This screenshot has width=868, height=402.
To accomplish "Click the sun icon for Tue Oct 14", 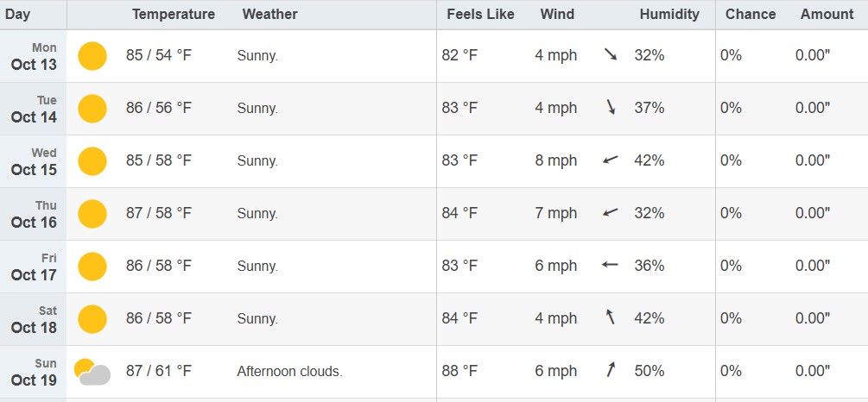I will (x=92, y=109).
